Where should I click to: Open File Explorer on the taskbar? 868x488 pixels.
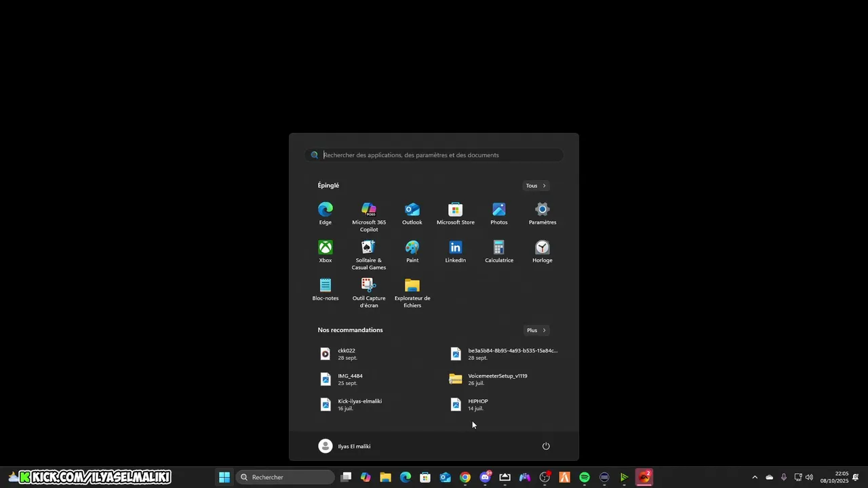pyautogui.click(x=385, y=477)
